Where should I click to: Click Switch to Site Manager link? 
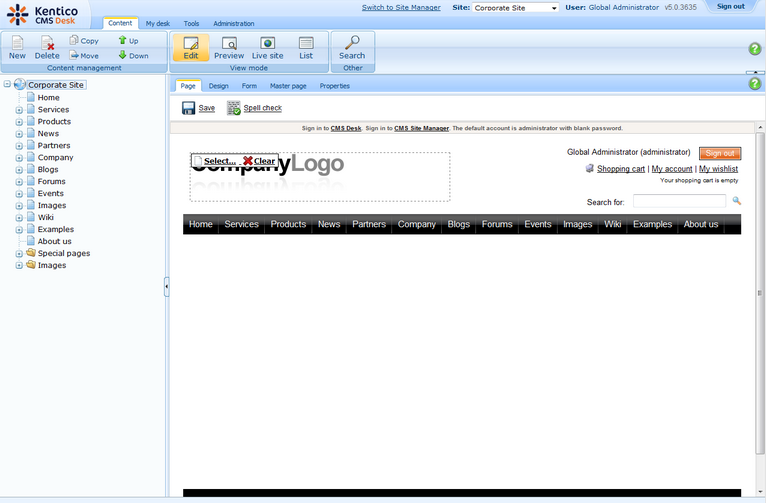[401, 7]
